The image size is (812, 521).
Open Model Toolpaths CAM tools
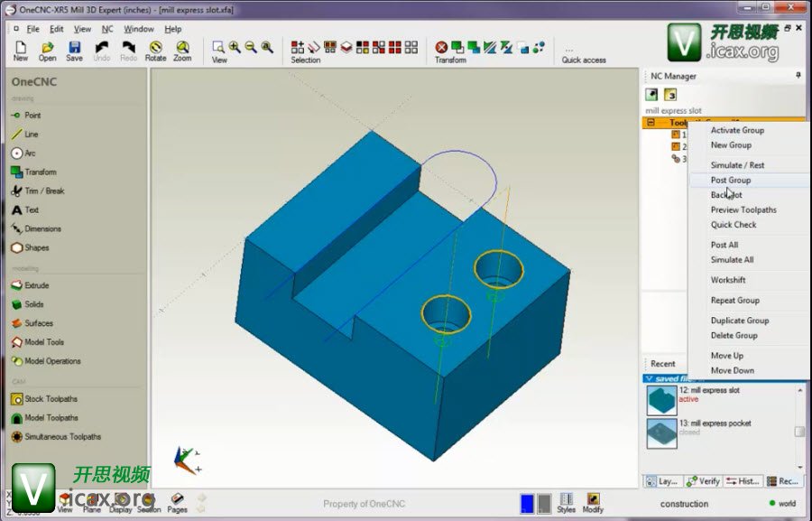(x=44, y=417)
